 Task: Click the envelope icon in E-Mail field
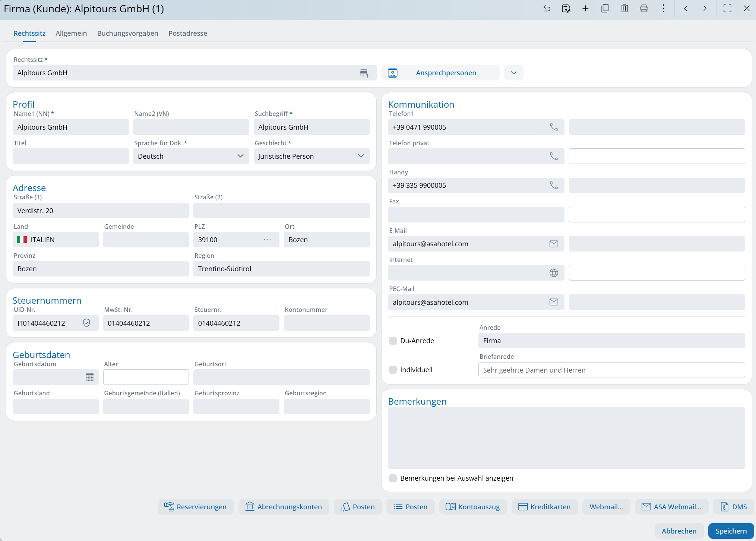(554, 244)
